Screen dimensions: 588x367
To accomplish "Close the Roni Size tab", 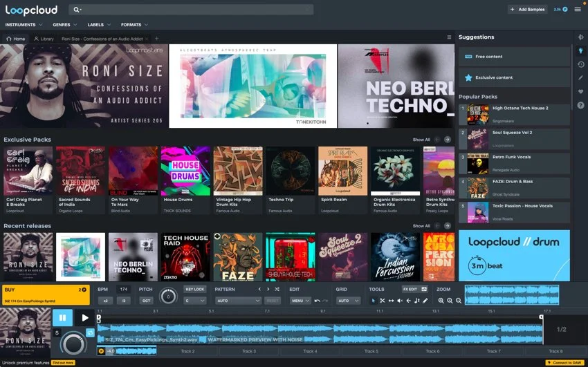I will pos(147,39).
